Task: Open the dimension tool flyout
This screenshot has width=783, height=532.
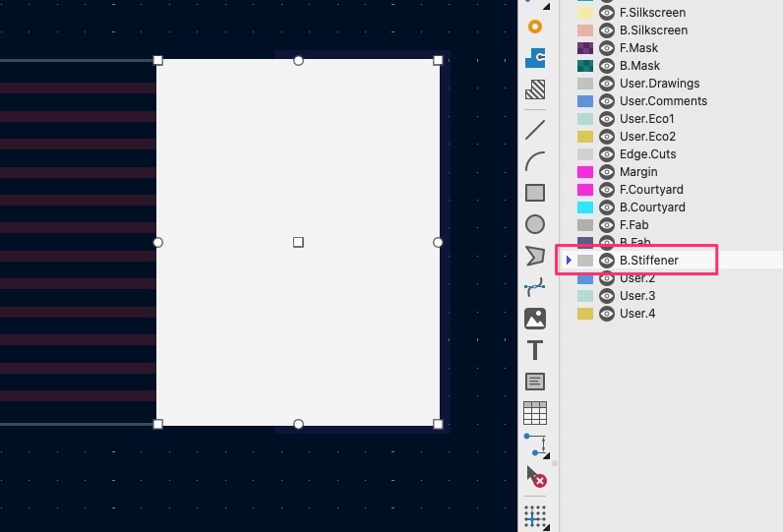Action: coord(535,444)
